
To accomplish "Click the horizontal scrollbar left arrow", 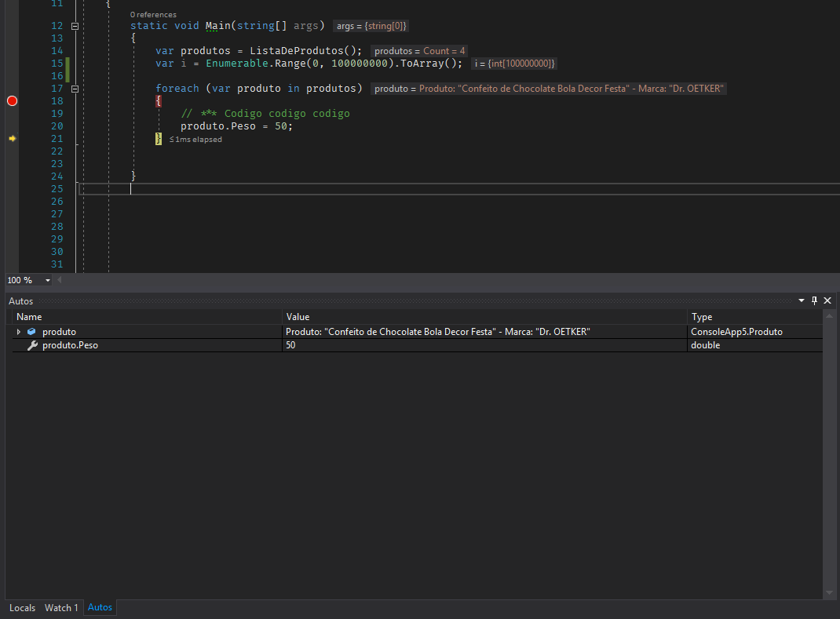I will (x=60, y=280).
